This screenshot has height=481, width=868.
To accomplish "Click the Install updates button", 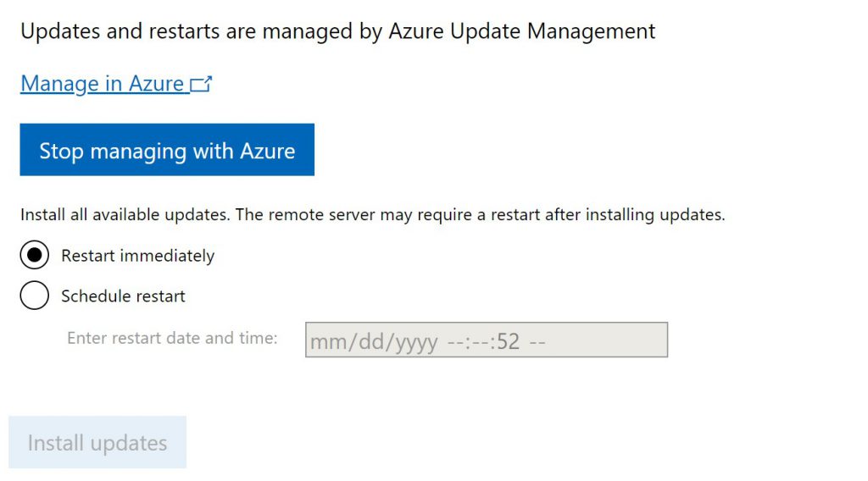I will [x=97, y=442].
